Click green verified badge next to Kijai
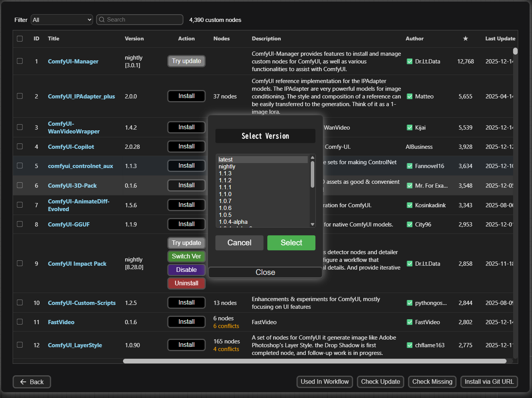 [409, 128]
